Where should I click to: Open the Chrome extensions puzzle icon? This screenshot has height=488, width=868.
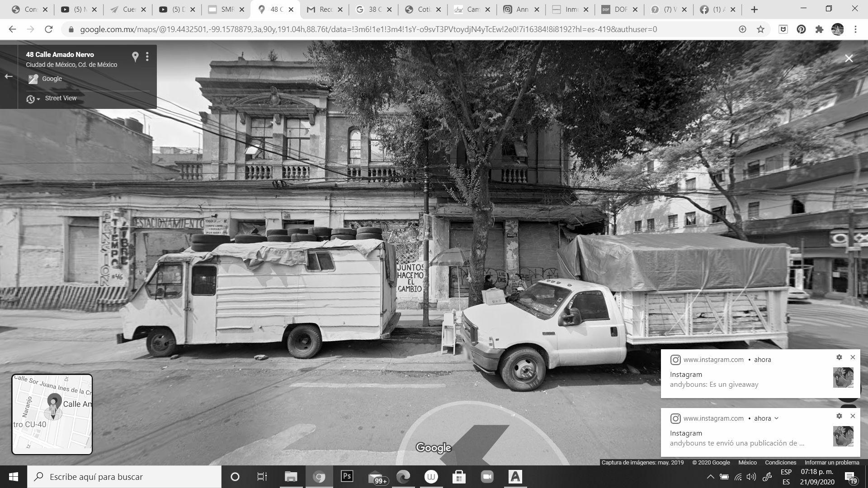pos(819,29)
